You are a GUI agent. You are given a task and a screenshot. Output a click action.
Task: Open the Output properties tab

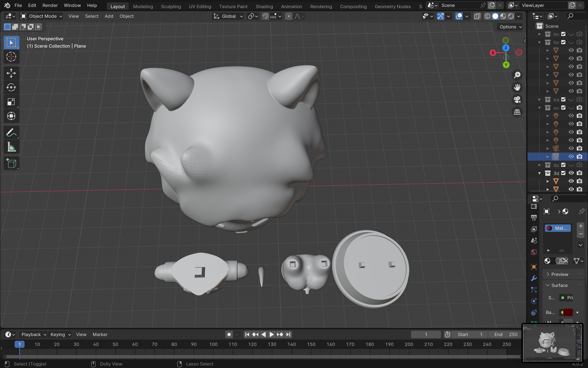click(x=534, y=218)
